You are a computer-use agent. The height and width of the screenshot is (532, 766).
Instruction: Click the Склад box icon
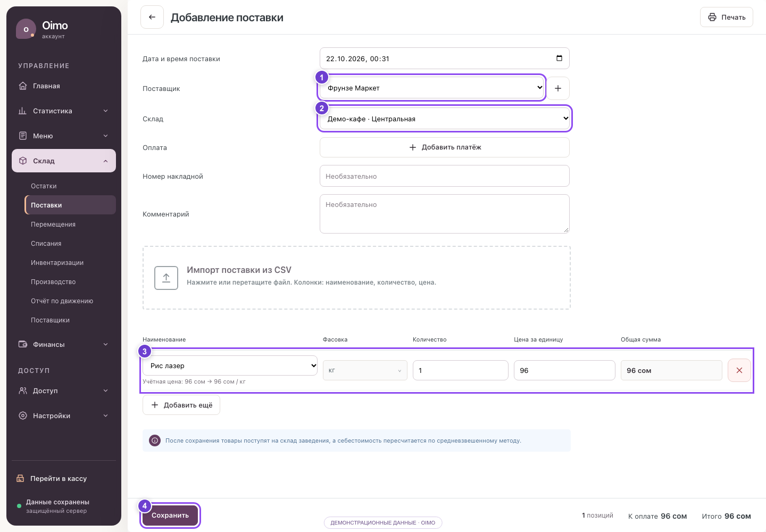coord(23,161)
